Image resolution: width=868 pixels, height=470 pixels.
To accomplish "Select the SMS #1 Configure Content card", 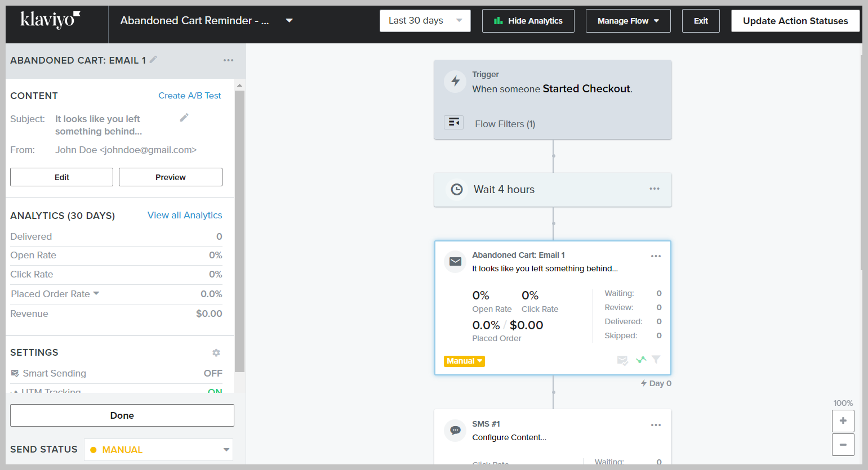I will (553, 437).
